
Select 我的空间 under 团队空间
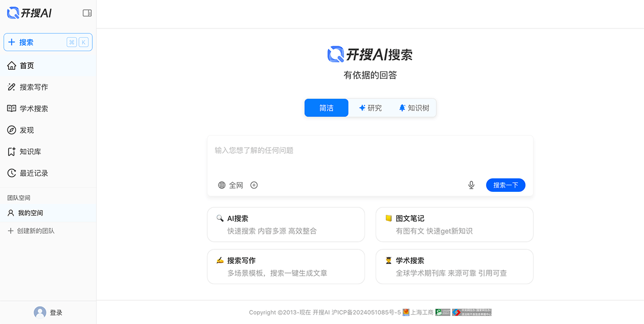click(48, 213)
